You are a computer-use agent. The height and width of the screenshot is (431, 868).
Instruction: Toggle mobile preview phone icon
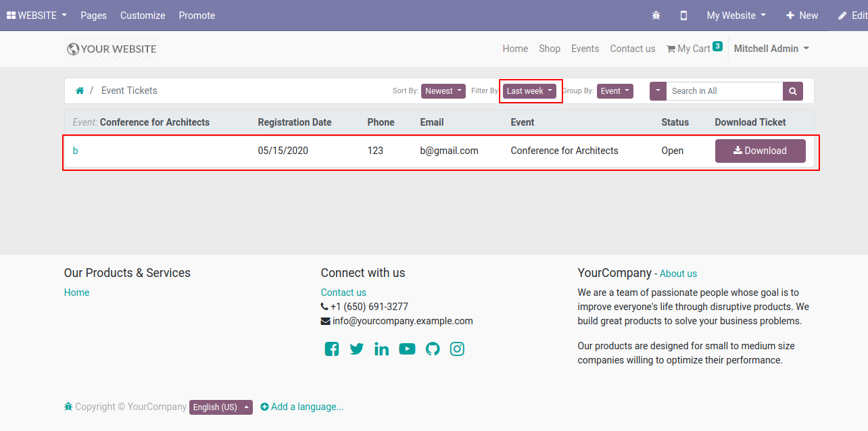point(683,15)
